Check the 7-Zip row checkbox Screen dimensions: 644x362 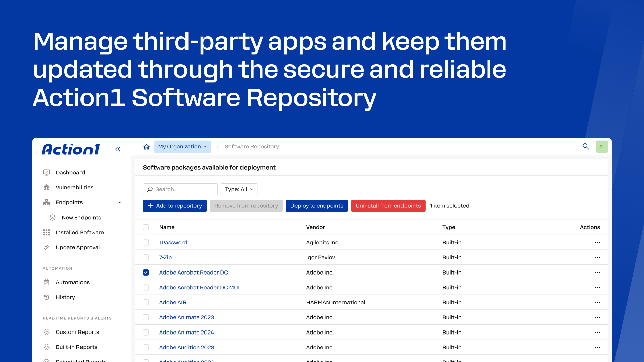point(146,257)
